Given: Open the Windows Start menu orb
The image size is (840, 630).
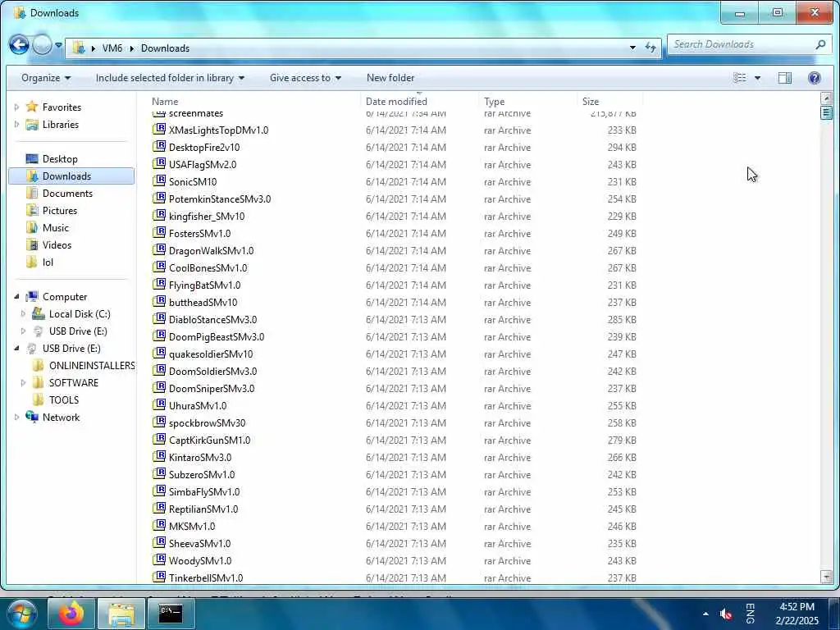Looking at the screenshot, I should coord(21,614).
